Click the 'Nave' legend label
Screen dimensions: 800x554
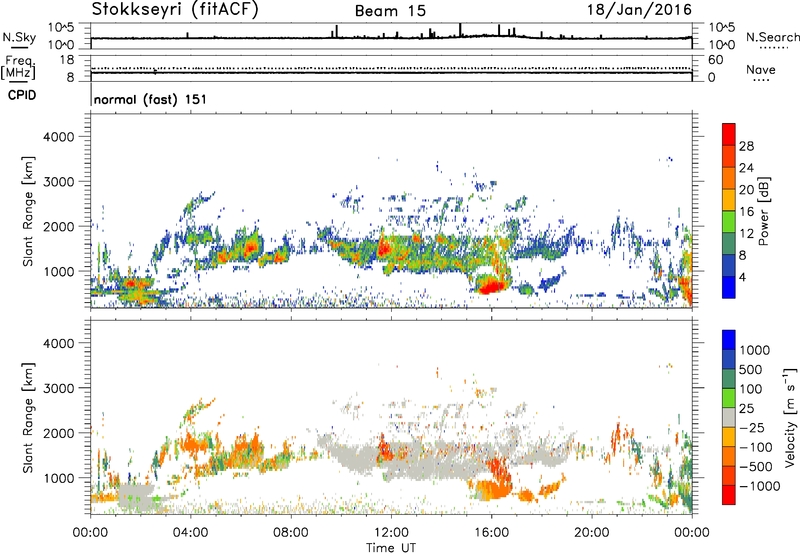click(x=761, y=70)
